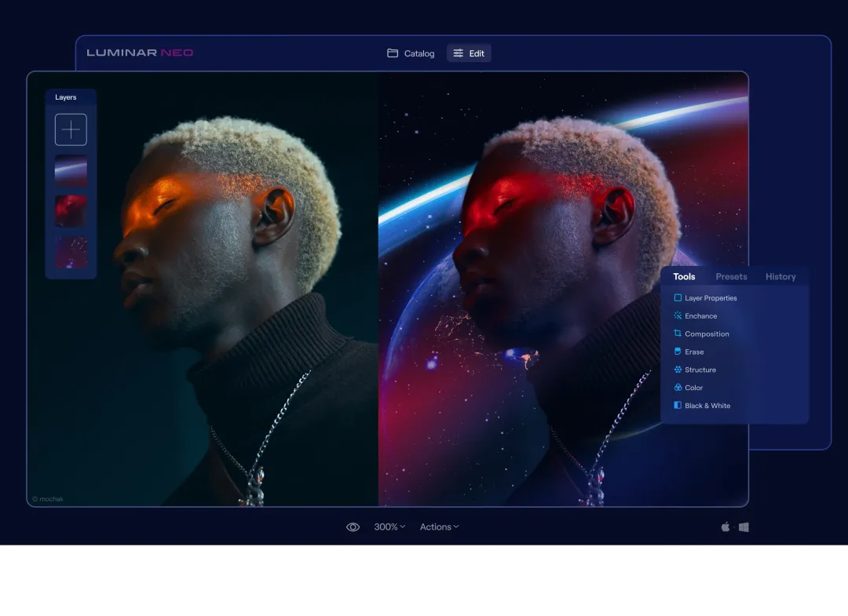Image resolution: width=848 pixels, height=616 pixels.
Task: Open the Catalog tab
Action: pyautogui.click(x=411, y=53)
